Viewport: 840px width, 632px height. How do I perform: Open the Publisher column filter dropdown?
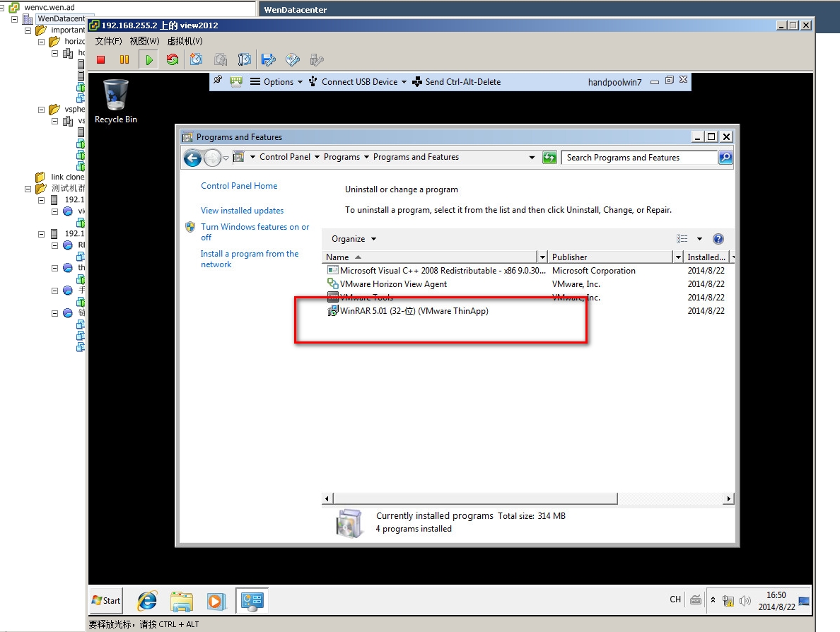[678, 257]
